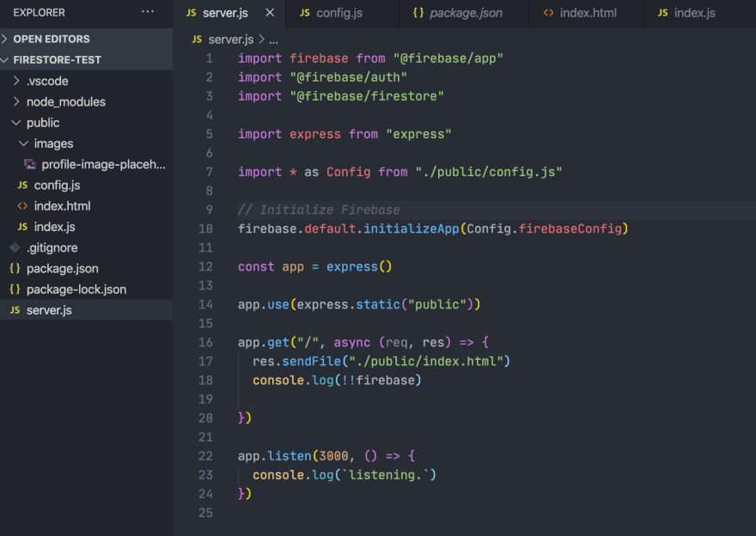756x536 pixels.
Task: Click line number 16 in the gutter
Action: coord(205,343)
